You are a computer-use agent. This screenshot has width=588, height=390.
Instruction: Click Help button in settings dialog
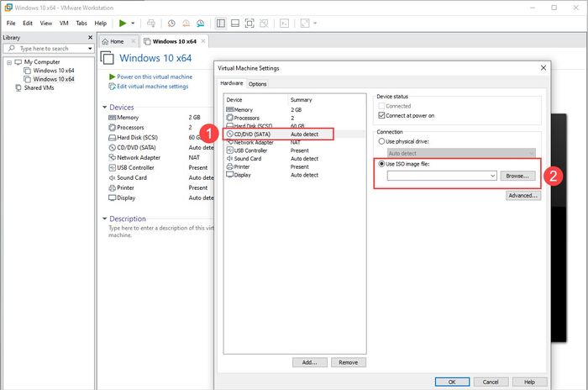tap(529, 382)
